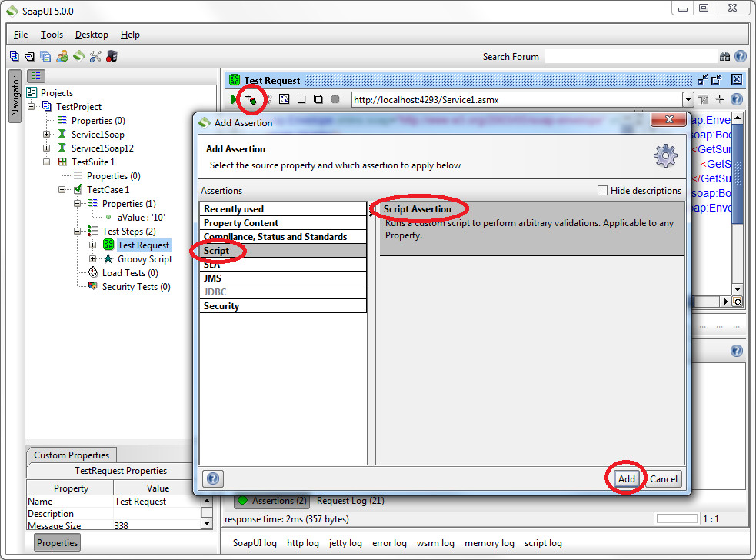
Task: Select the aValue : '10' property
Action: [x=142, y=218]
